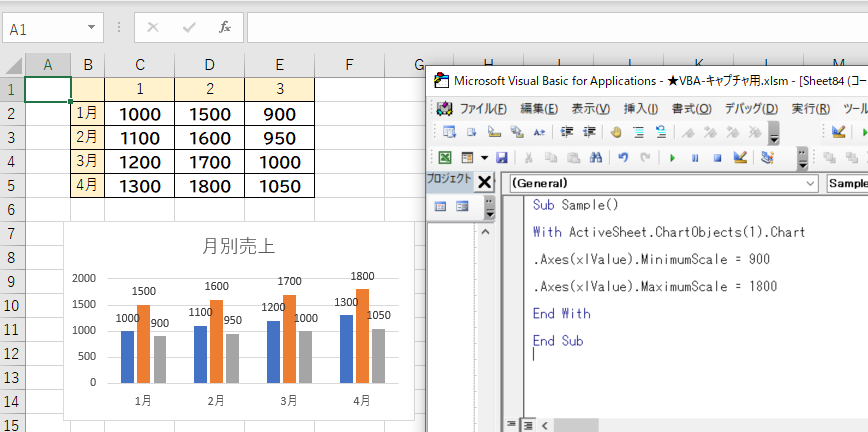The height and width of the screenshot is (432, 868).
Task: Switch to Procedure View at code pane bottom
Action: pyautogui.click(x=513, y=424)
